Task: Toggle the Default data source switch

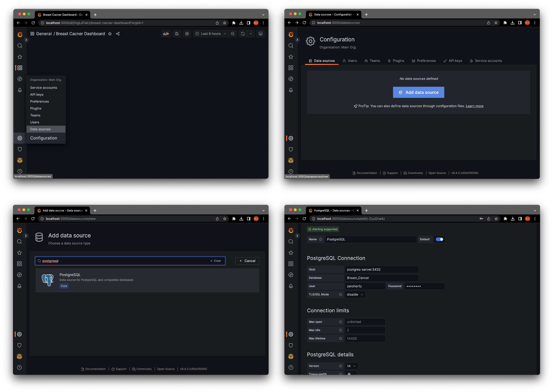Action: coord(439,239)
